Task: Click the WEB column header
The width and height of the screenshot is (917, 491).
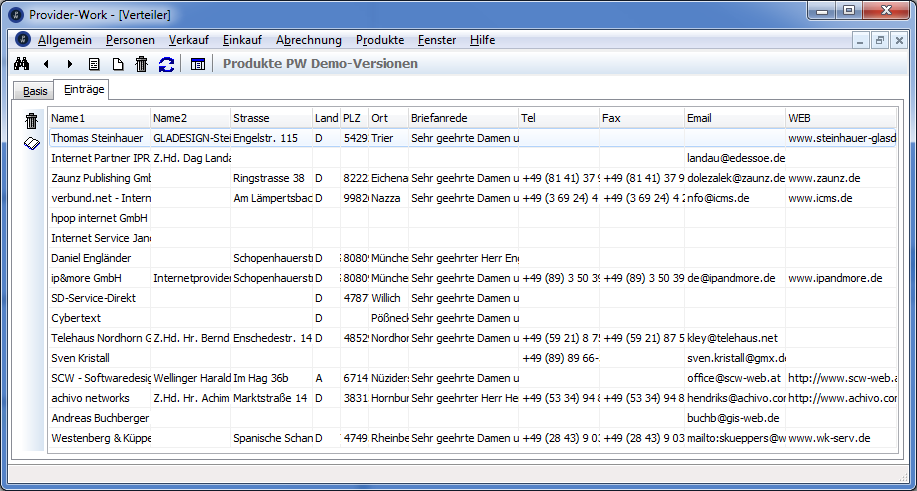Action: point(840,118)
